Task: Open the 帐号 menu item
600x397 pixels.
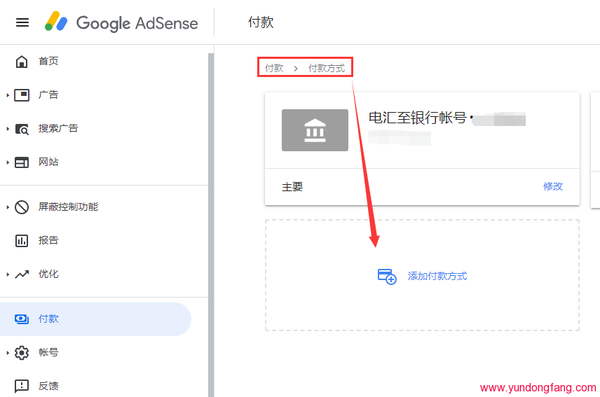Action: 48,353
